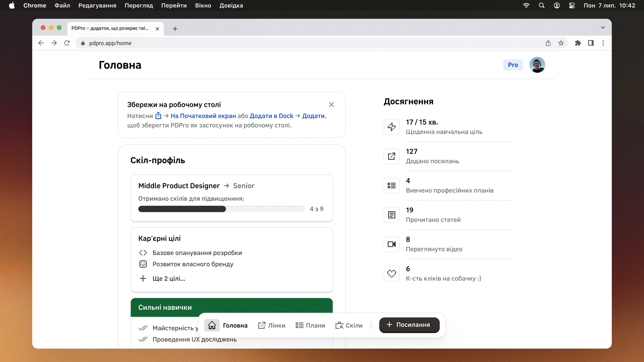Click the "Додати в Dock" link
The width and height of the screenshot is (644, 362).
271,116
